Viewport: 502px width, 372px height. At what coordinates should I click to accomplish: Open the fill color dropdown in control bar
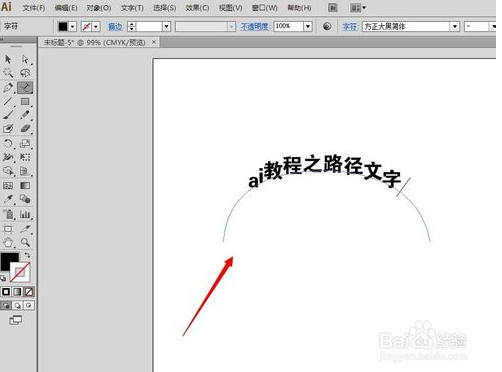tap(73, 26)
